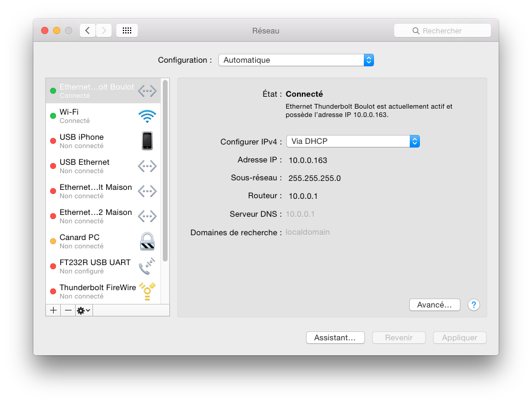
Task: Select the Ethernet…lt Maison service
Action: 103,191
